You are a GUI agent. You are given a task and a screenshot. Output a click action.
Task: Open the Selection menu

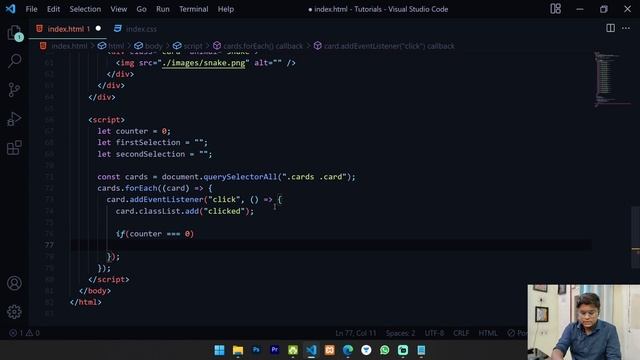click(85, 9)
